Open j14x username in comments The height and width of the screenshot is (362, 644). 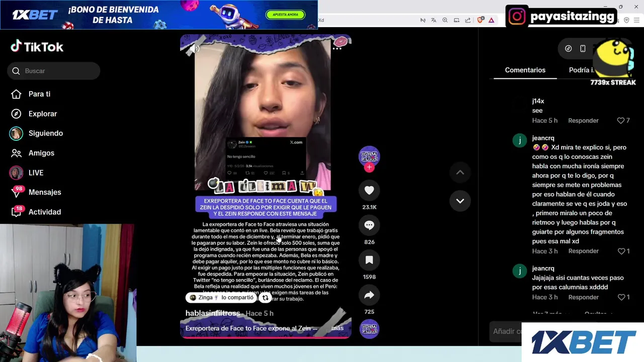tap(538, 101)
